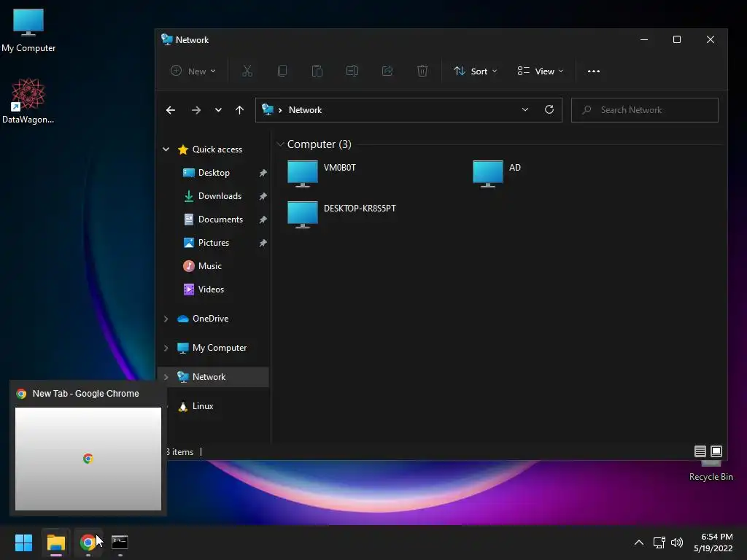Go forward with the right arrow
The width and height of the screenshot is (747, 560).
(x=196, y=110)
